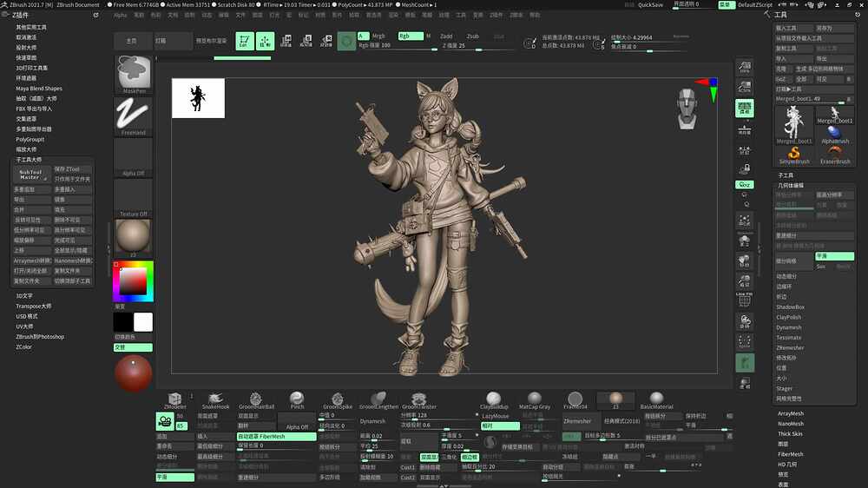Viewport: 868px width, 488px height.
Task: Toggle the A channel button
Action: (363, 36)
